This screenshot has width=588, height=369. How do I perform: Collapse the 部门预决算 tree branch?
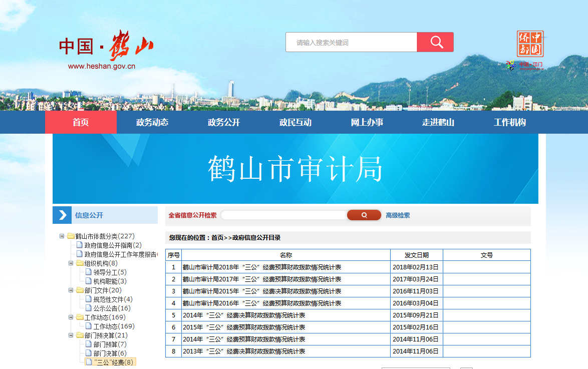(71, 335)
